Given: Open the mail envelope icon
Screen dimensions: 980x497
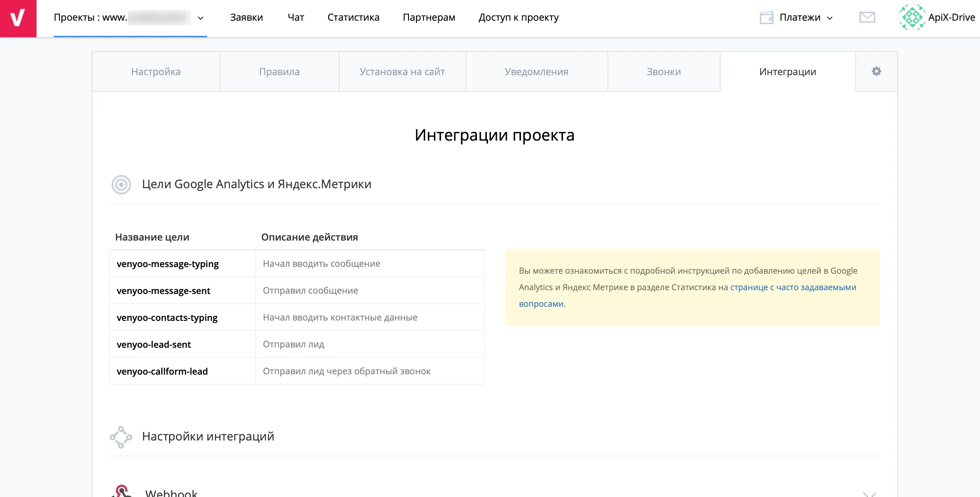Looking at the screenshot, I should tap(867, 18).
